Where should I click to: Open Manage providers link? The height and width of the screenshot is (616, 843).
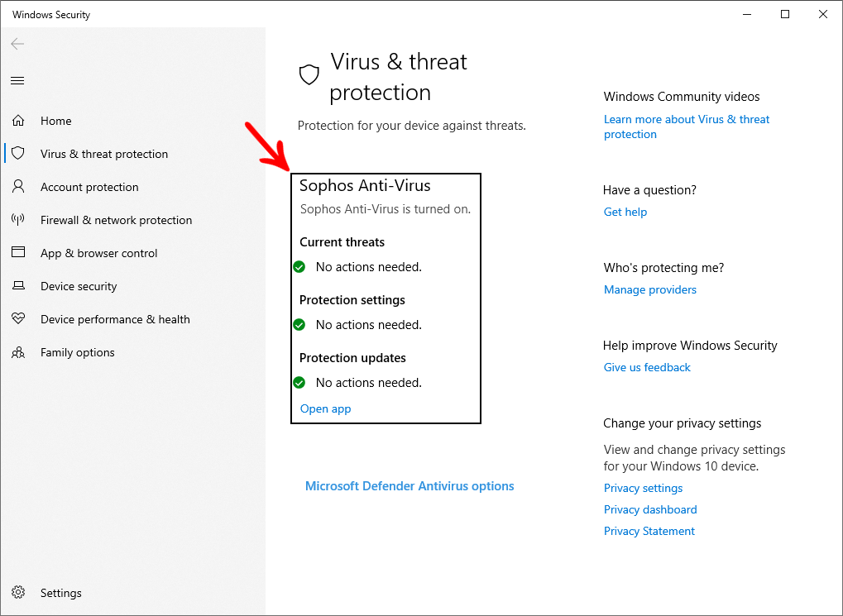click(x=650, y=289)
